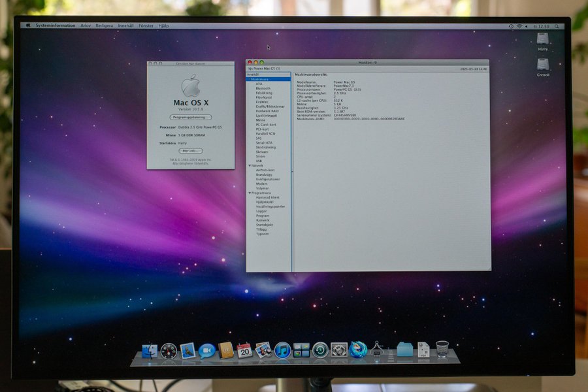Click the Programuppdatering button

pos(191,118)
